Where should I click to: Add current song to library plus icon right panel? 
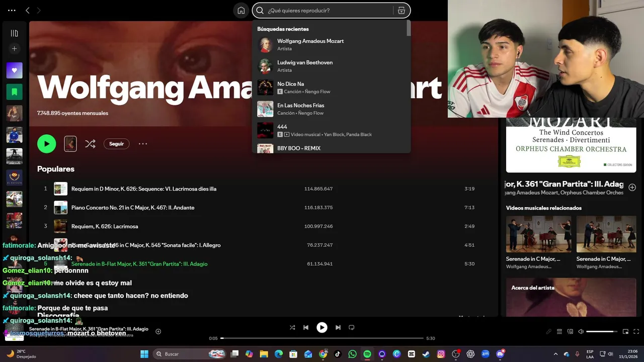pos(632,188)
